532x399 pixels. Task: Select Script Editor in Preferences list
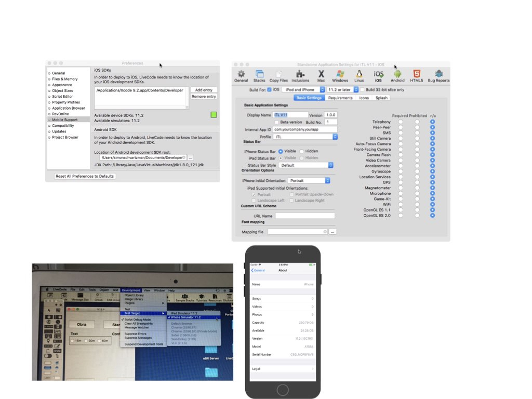pos(69,96)
